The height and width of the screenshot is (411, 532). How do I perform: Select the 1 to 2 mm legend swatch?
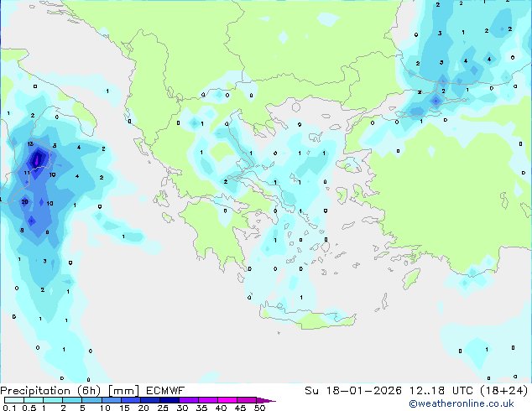point(53,400)
